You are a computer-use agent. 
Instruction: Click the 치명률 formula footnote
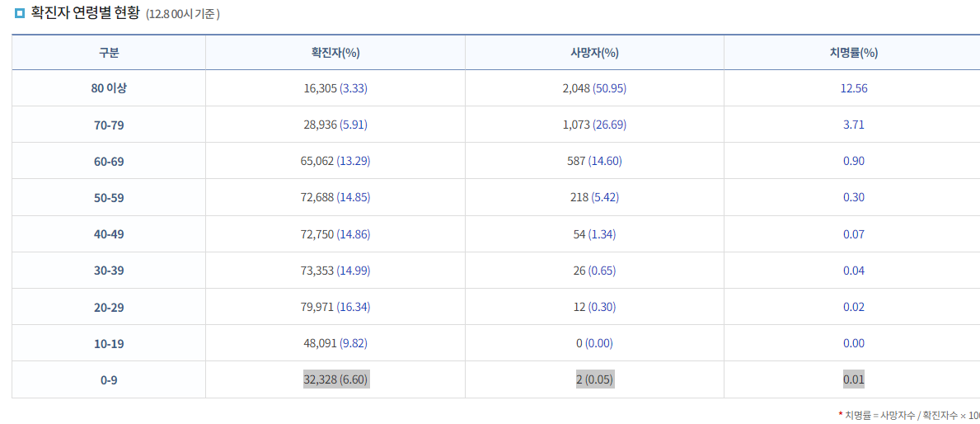coord(909,415)
